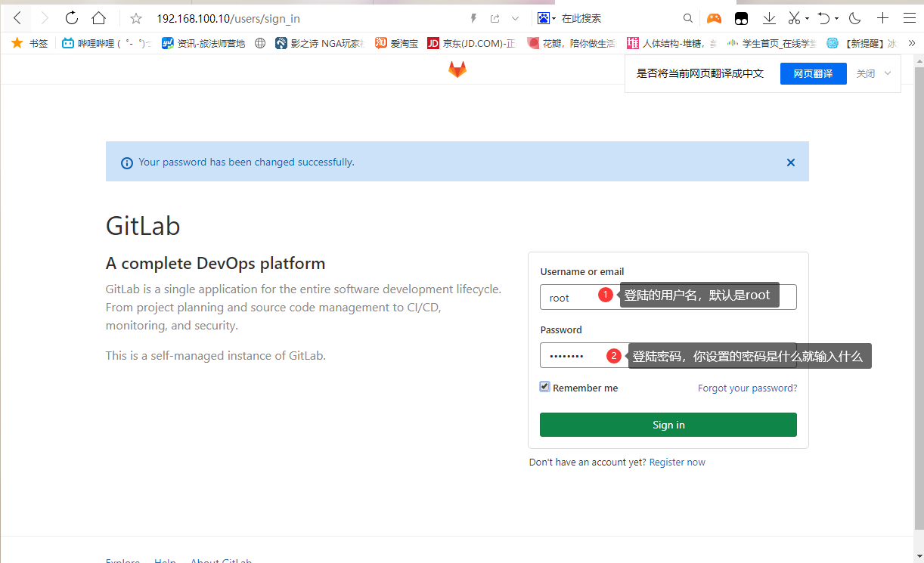The height and width of the screenshot is (563, 924).
Task: Click the 网页翻译 translate button
Action: click(813, 73)
